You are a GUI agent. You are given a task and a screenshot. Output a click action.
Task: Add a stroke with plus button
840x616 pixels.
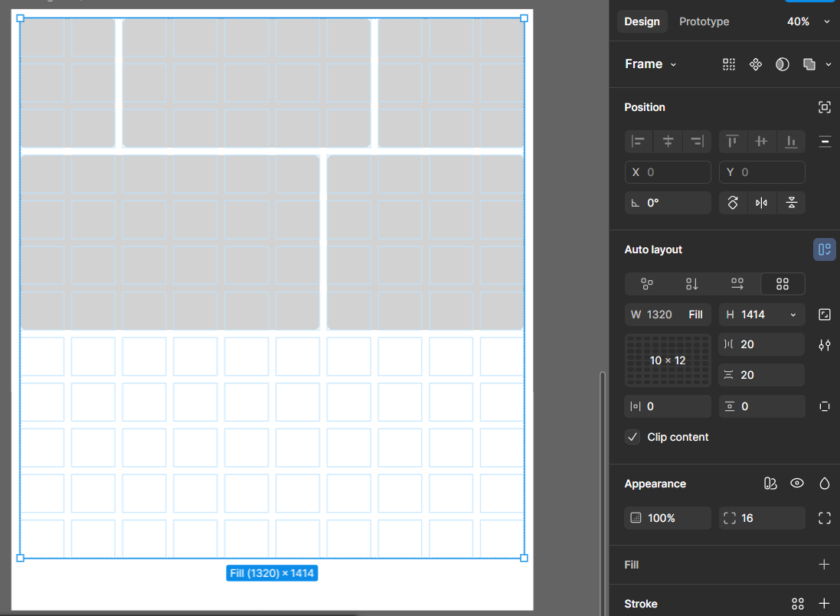tap(824, 604)
